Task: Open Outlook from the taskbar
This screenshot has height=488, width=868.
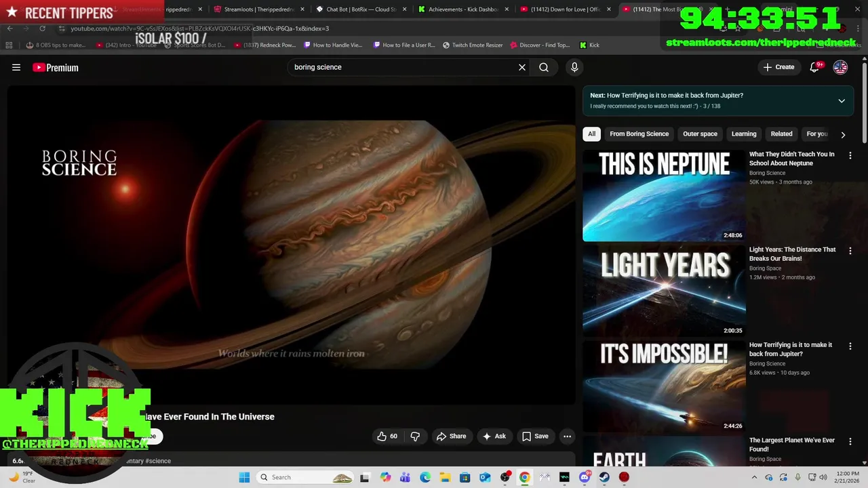Action: point(485,477)
